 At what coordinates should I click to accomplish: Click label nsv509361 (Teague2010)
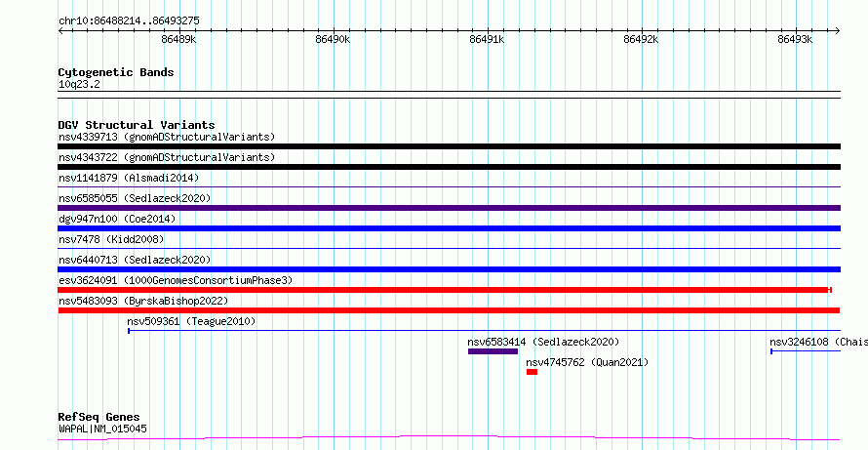pyautogui.click(x=191, y=321)
